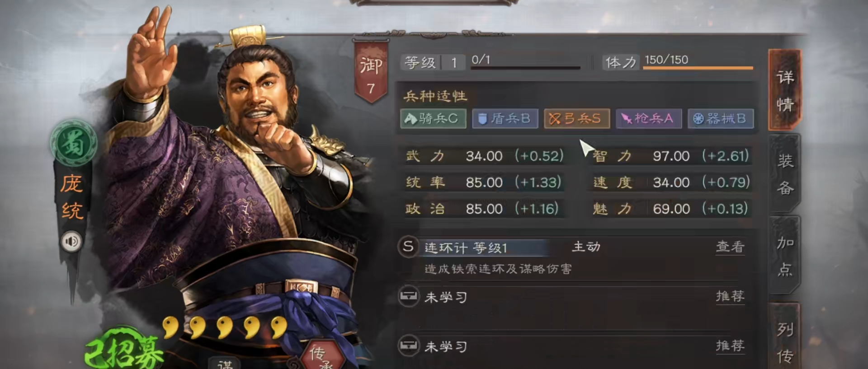The height and width of the screenshot is (369, 868).
Task: Click 推荐 for the first unlearned skill
Action: [x=730, y=297]
